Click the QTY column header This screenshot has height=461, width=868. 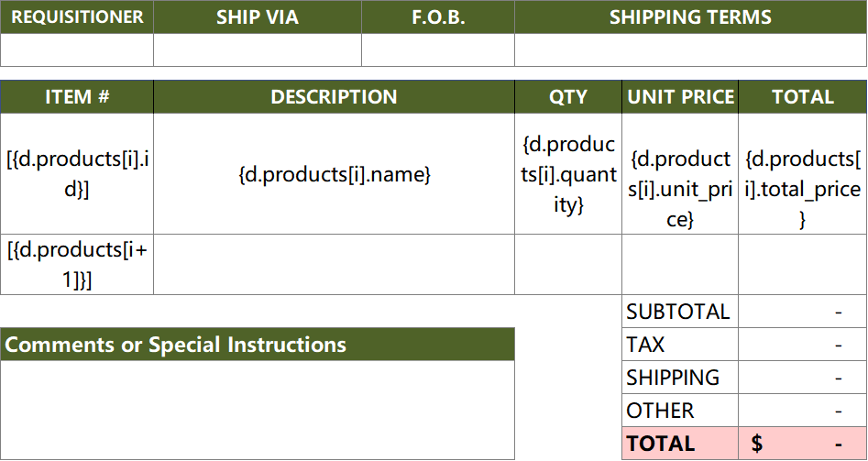[x=568, y=97]
